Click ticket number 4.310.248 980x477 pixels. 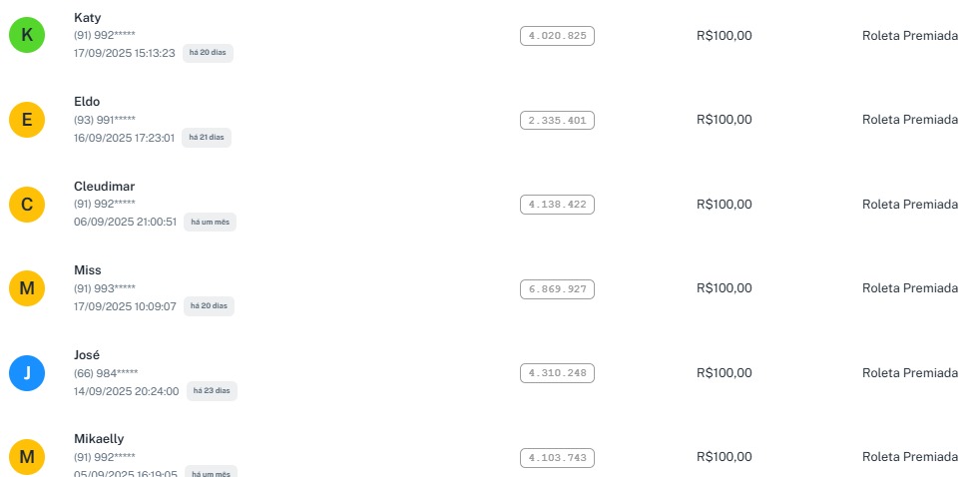(557, 373)
